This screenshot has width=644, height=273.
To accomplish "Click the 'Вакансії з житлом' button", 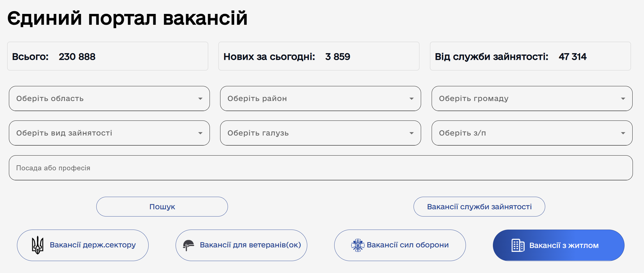I will pyautogui.click(x=564, y=245).
